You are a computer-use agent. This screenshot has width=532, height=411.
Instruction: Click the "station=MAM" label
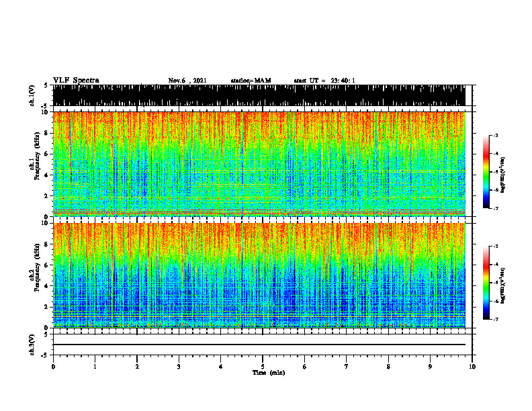(x=251, y=81)
